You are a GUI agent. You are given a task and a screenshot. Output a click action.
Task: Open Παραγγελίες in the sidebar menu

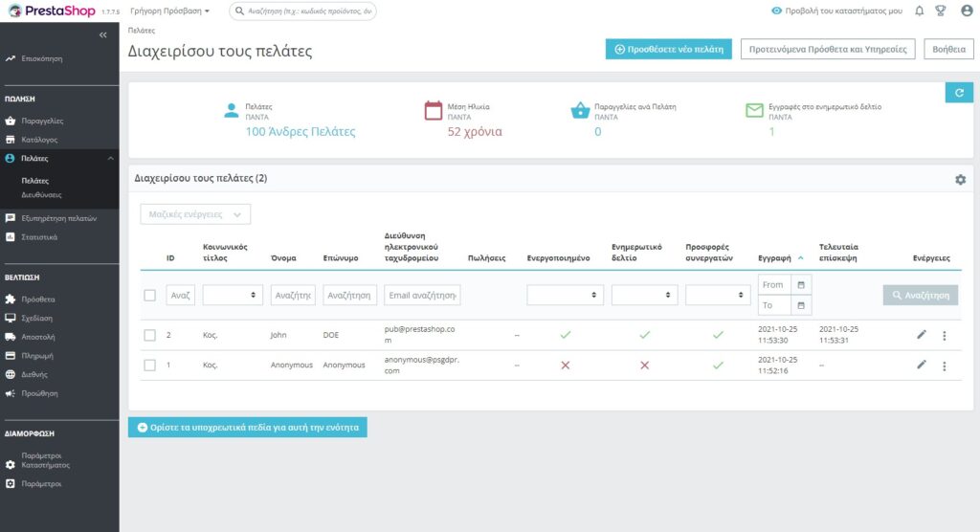[x=43, y=122]
